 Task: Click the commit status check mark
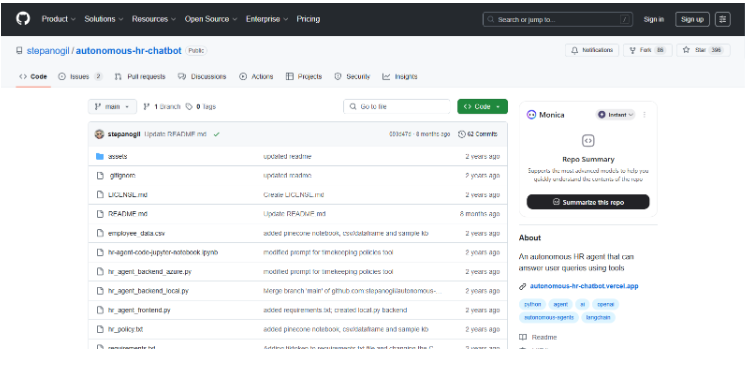tap(217, 134)
